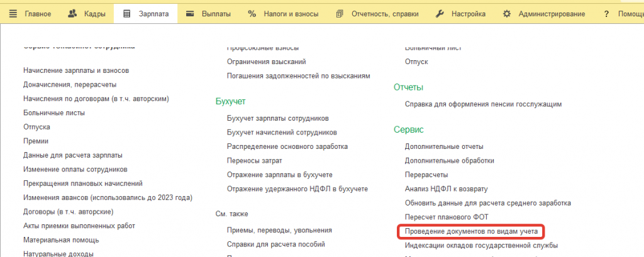The height and width of the screenshot is (257, 644).
Task: Select the Зарплата tab
Action: pyautogui.click(x=154, y=14)
